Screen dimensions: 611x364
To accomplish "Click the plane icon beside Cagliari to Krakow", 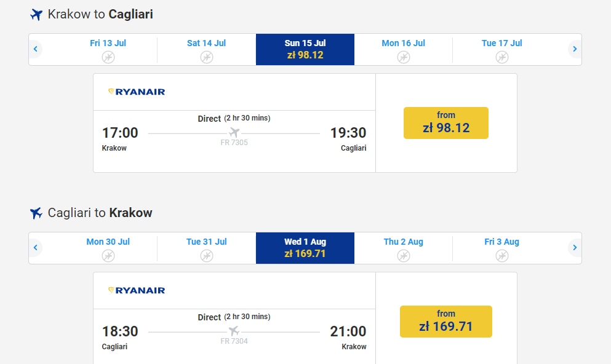I will tap(36, 213).
